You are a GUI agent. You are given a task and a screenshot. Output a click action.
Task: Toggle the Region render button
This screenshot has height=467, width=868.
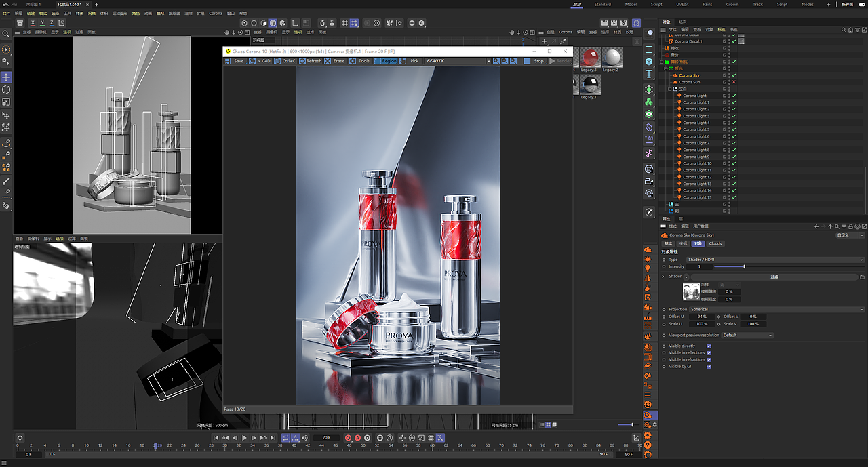[x=386, y=61]
